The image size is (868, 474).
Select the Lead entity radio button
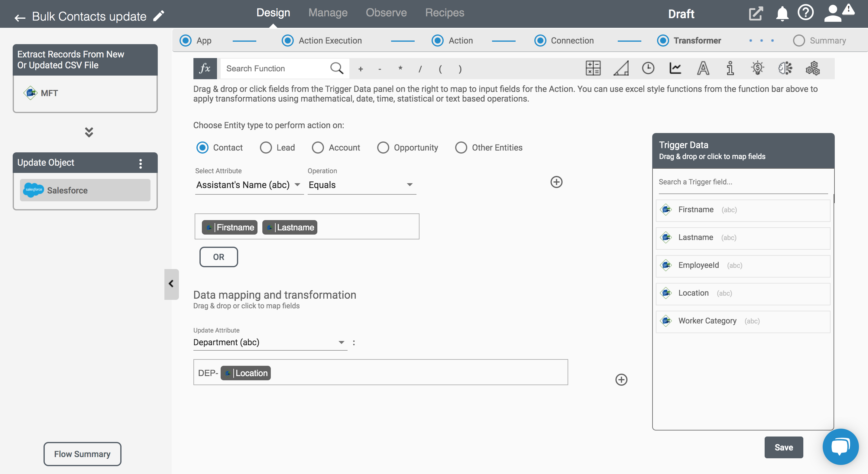pyautogui.click(x=266, y=148)
